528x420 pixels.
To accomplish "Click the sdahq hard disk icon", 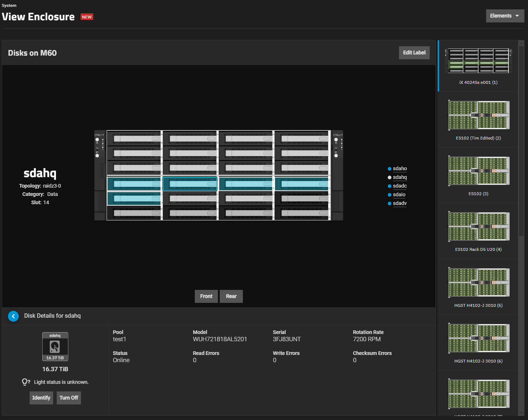I will [55, 347].
